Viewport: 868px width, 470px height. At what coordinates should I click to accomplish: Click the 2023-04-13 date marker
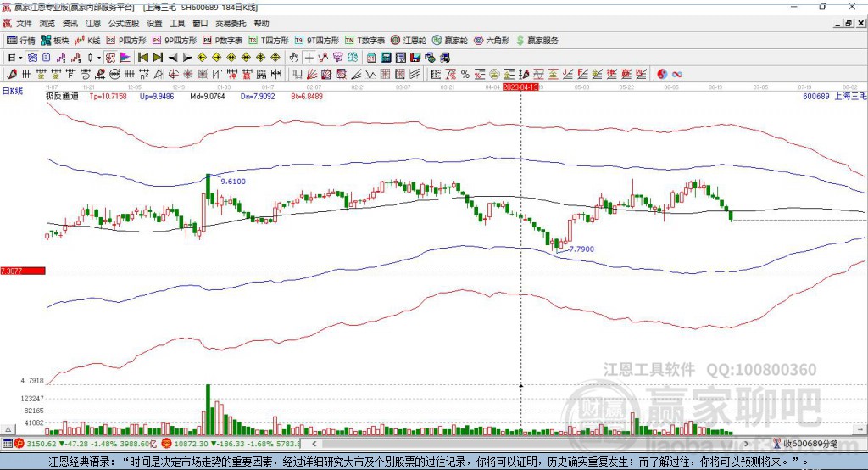(x=520, y=87)
